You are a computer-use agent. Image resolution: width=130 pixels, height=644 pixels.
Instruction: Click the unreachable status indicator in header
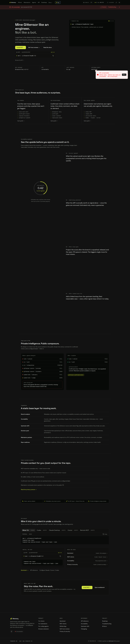coord(111,3)
